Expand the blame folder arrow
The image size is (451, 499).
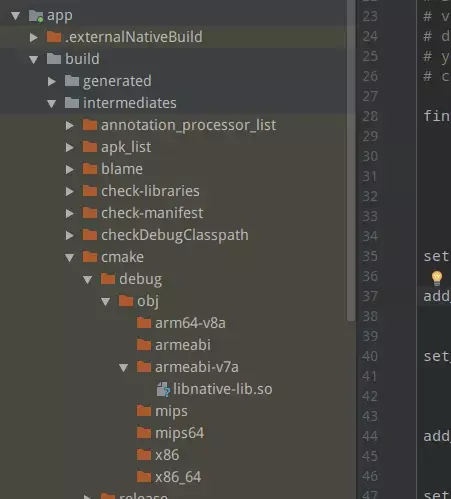point(69,170)
